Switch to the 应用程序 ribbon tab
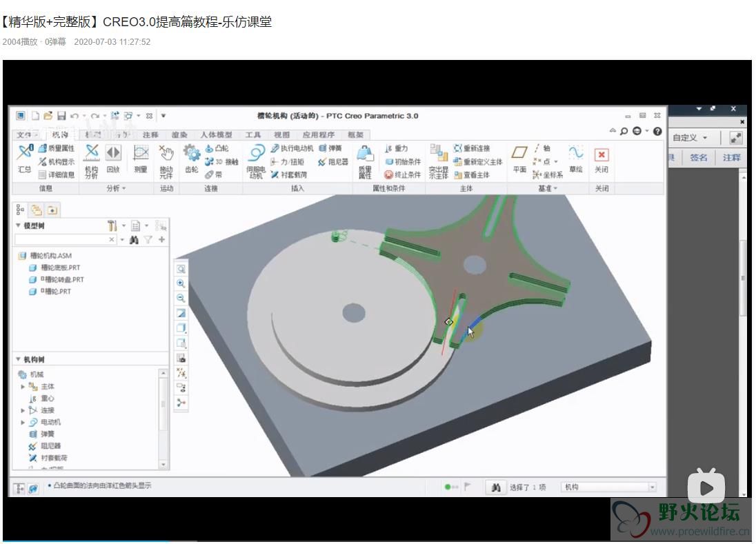This screenshot has width=756, height=544. click(x=319, y=135)
